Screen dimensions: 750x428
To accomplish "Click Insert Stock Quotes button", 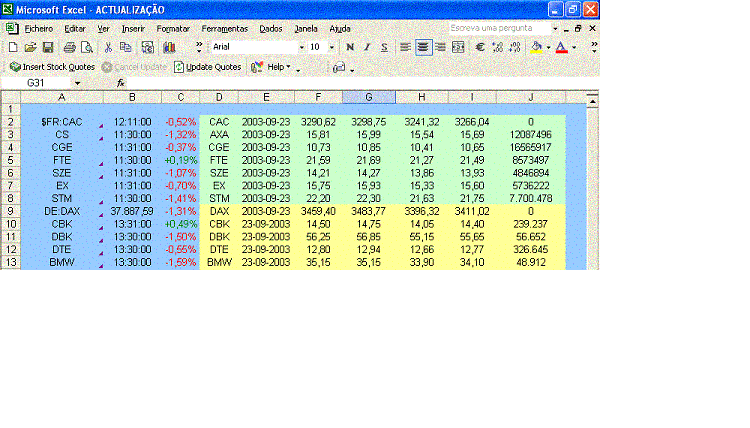I will coord(52,67).
